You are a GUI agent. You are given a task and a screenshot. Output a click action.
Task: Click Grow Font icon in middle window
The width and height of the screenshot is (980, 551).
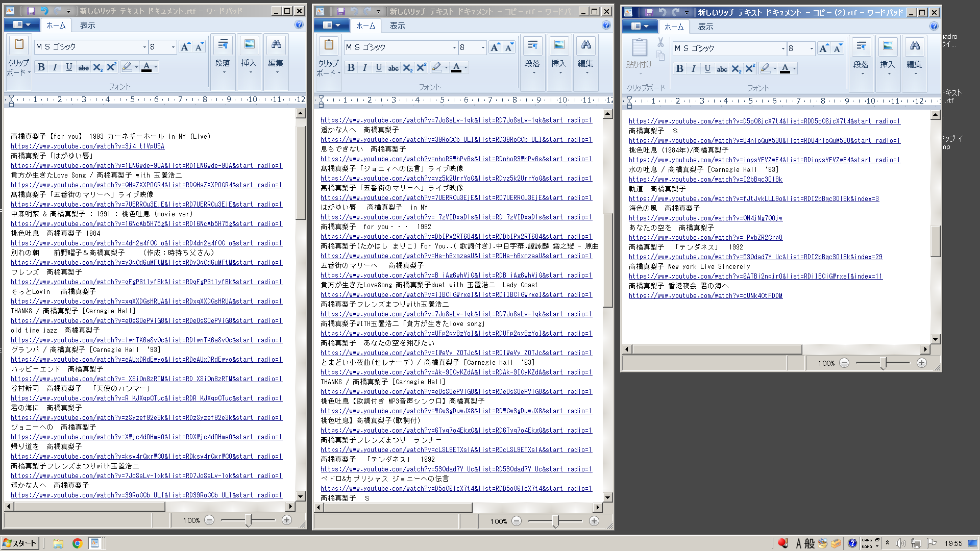495,47
